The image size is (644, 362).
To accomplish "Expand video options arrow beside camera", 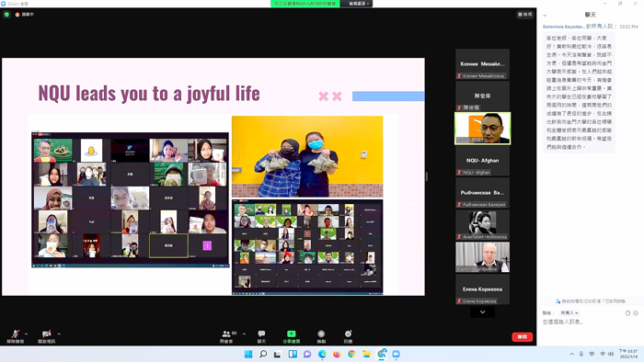I will [59, 334].
